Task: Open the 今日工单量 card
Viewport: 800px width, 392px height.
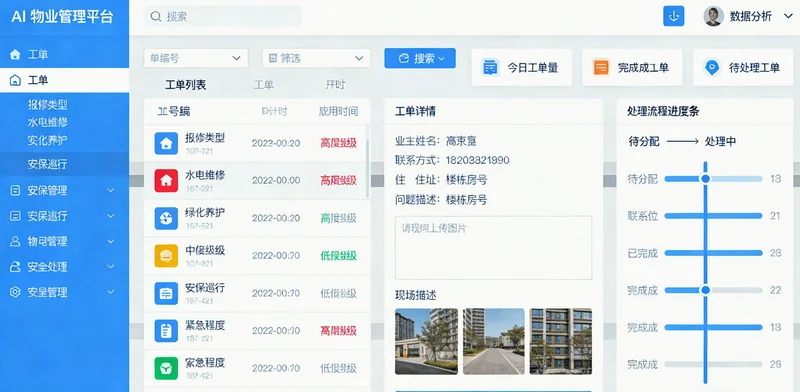Action: (521, 67)
